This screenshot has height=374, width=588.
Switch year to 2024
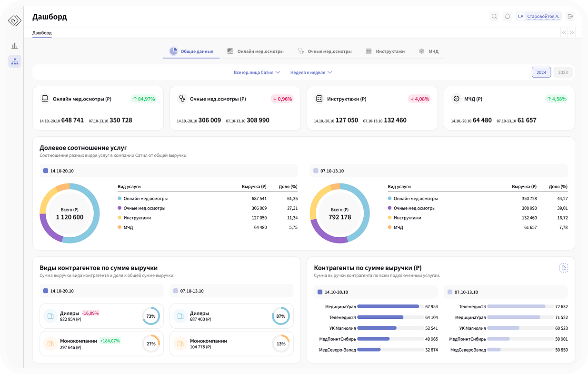pyautogui.click(x=541, y=72)
